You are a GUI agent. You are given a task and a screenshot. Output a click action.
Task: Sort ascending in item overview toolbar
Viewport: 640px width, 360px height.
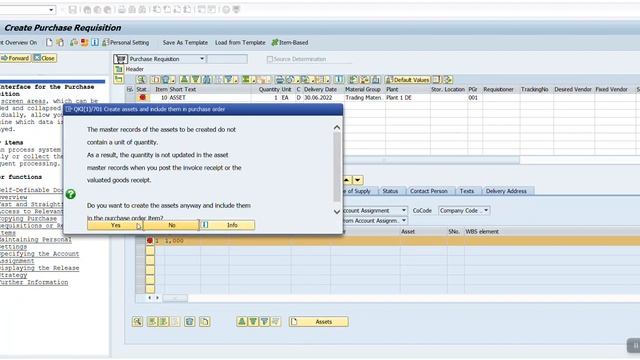pos(184,80)
